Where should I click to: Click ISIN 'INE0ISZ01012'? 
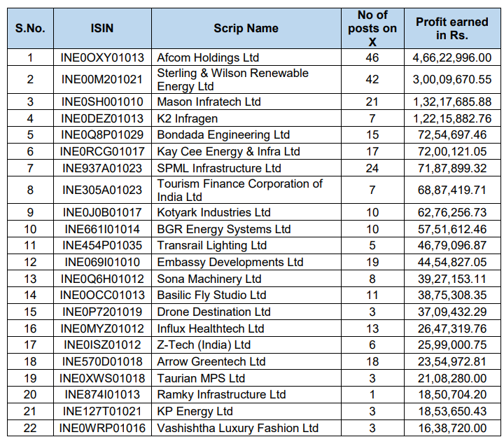coord(102,345)
